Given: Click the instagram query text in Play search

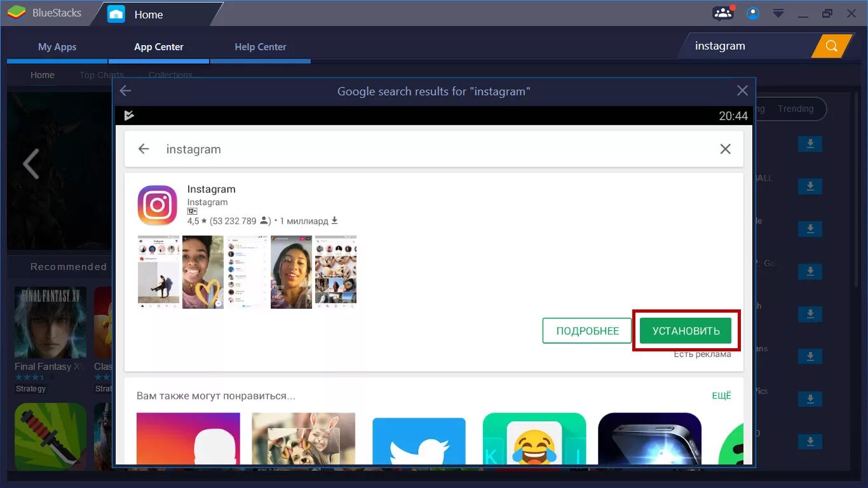Looking at the screenshot, I should click(194, 149).
